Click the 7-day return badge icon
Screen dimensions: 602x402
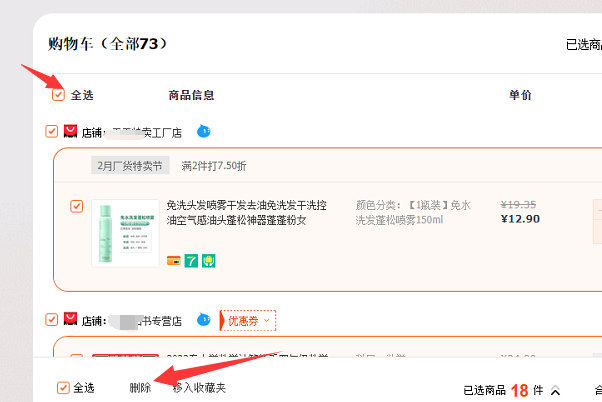click(x=191, y=261)
